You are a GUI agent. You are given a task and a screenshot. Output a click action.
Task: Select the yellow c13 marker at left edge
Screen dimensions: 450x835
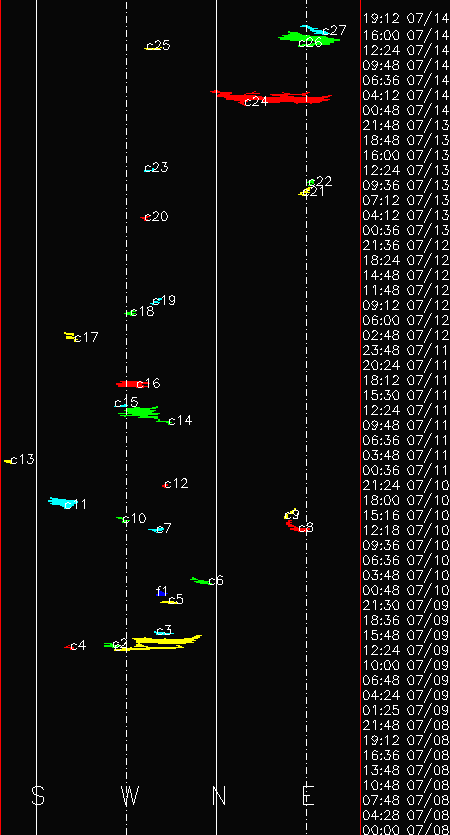tap(10, 461)
